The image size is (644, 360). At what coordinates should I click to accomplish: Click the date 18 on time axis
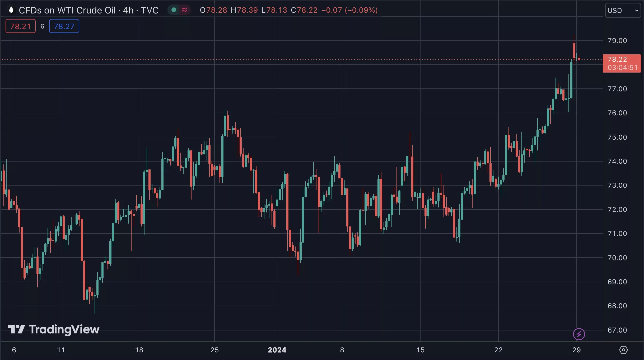click(139, 350)
